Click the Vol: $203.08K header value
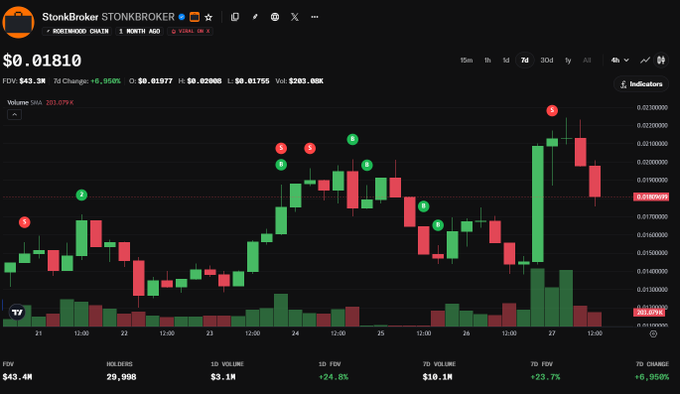This screenshot has height=394, width=680. 299,81
